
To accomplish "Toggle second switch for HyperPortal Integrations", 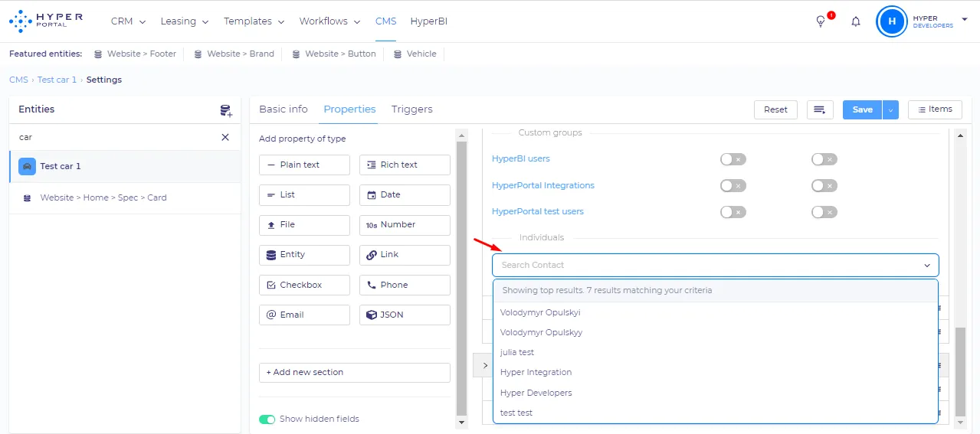I will pos(824,185).
